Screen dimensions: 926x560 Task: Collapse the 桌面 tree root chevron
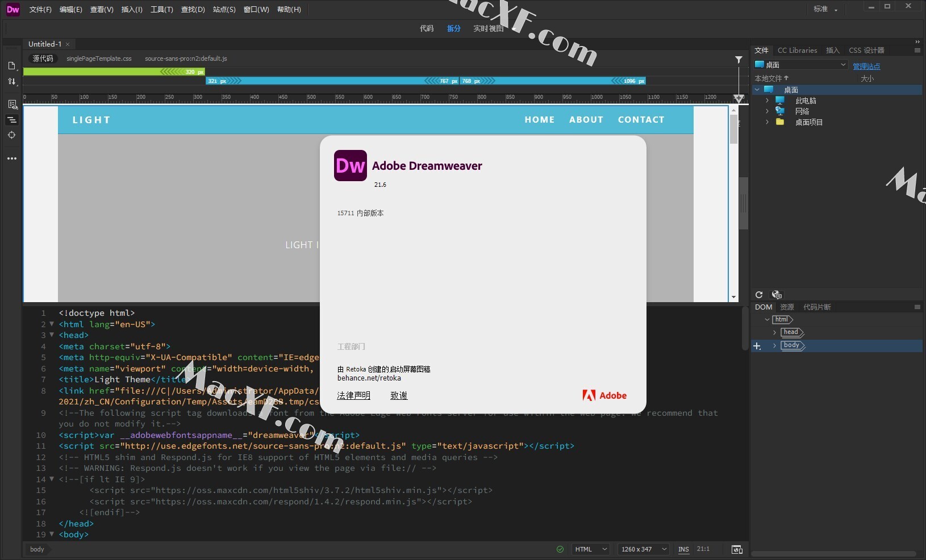coord(757,90)
